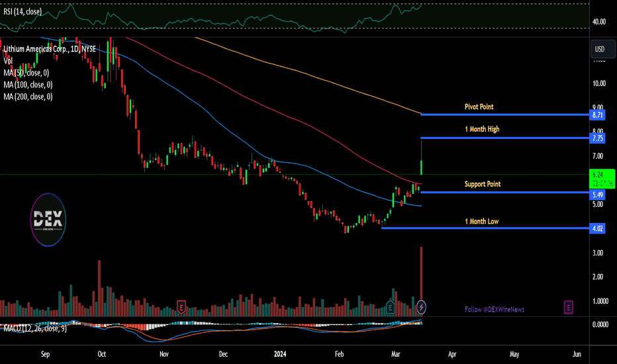Click the Dec label on time axis
Image resolution: width=617 pixels, height=364 pixels.
tap(223, 354)
